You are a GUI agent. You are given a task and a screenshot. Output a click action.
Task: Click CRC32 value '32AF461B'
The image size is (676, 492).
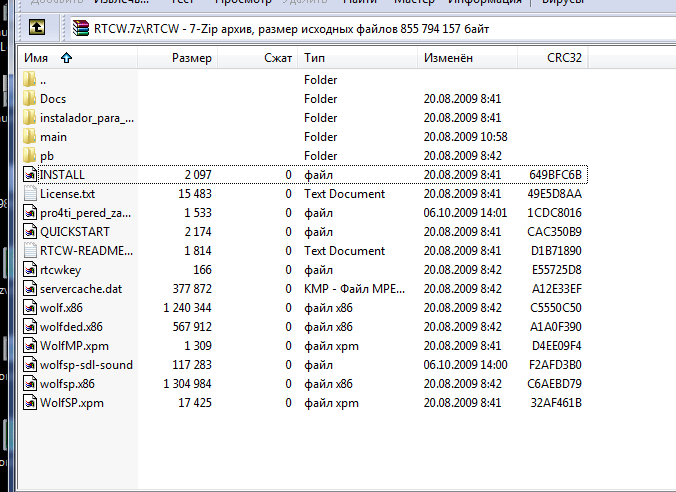tap(556, 403)
